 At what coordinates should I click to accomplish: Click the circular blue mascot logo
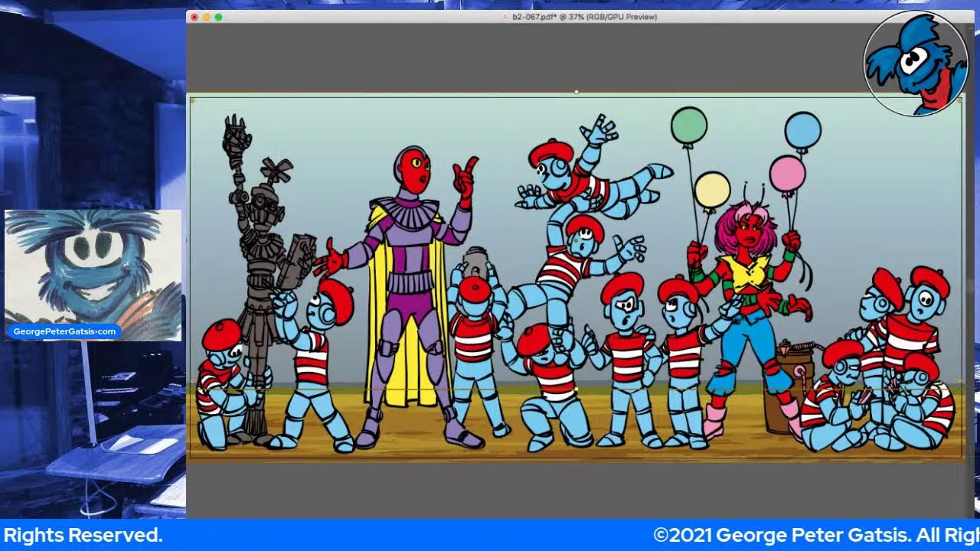point(915,64)
